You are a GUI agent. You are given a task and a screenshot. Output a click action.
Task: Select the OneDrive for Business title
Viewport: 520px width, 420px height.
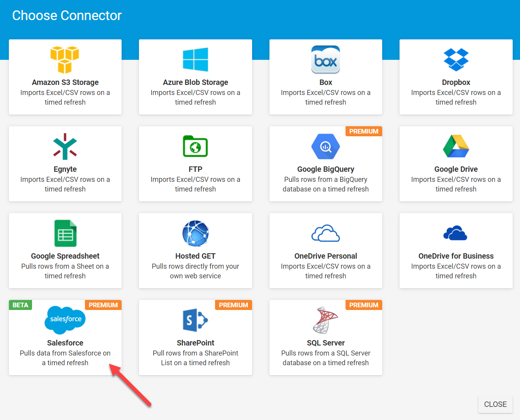456,256
